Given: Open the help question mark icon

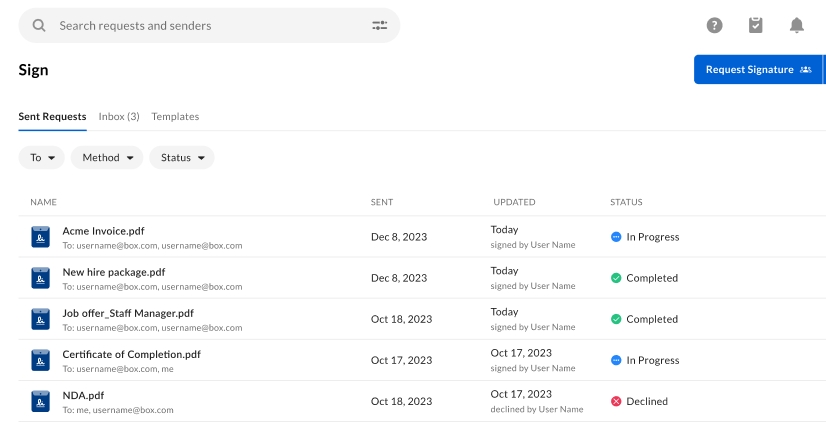Looking at the screenshot, I should tap(714, 26).
